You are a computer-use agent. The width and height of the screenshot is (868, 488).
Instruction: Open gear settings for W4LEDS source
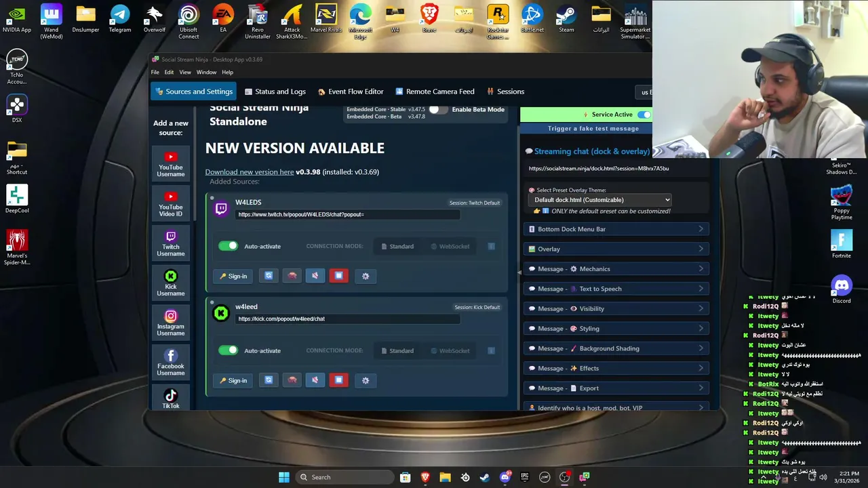366,276
